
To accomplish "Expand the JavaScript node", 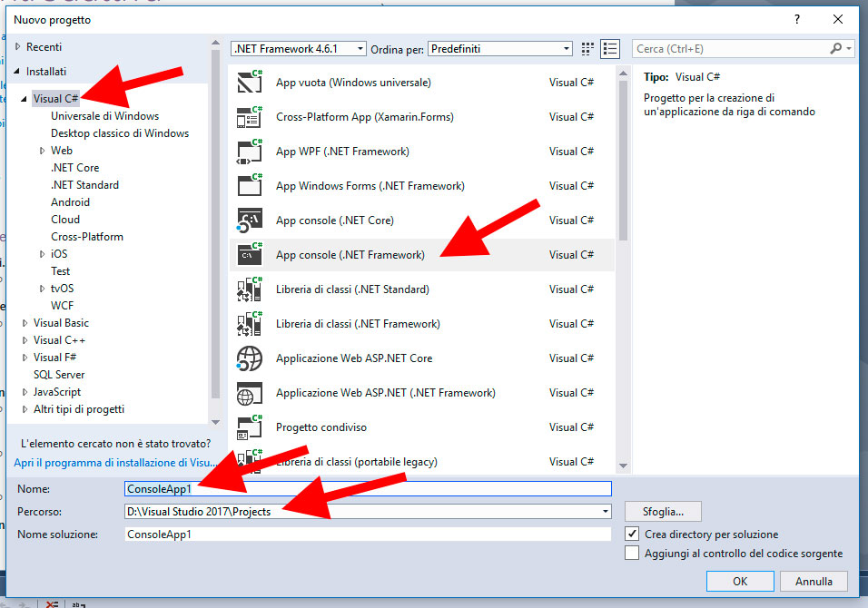I will pyautogui.click(x=25, y=392).
